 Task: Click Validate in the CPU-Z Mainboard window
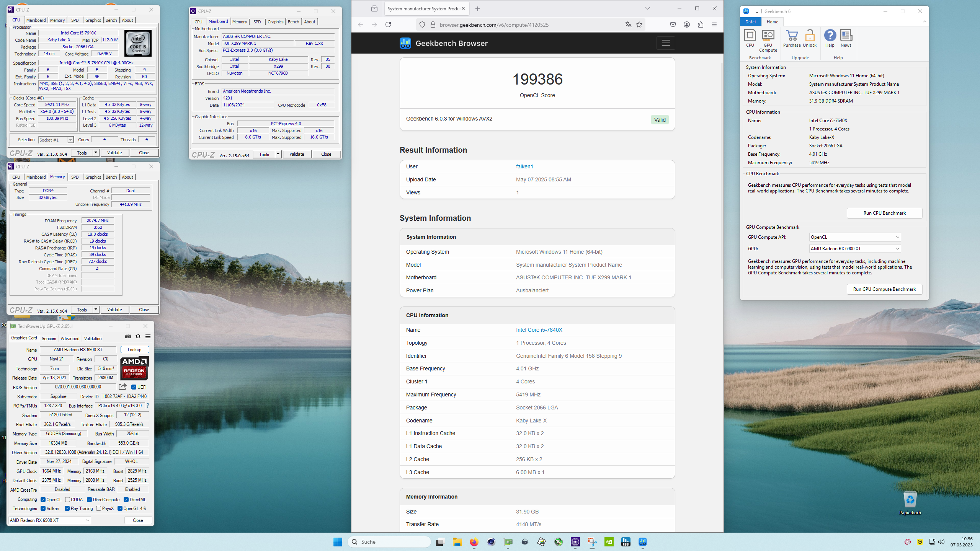pyautogui.click(x=297, y=154)
